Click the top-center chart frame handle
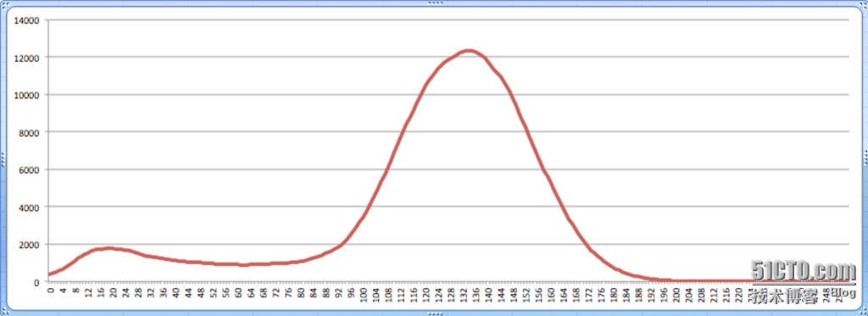 click(435, 3)
